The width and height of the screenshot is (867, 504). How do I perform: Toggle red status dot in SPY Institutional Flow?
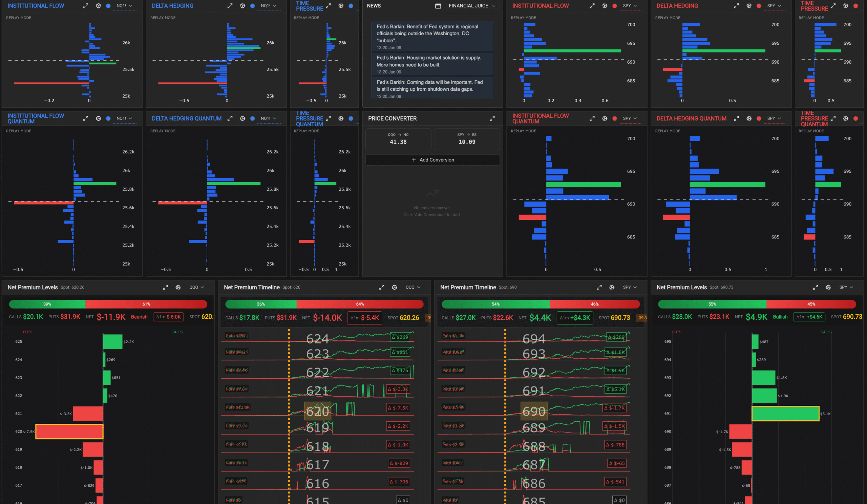tap(615, 6)
